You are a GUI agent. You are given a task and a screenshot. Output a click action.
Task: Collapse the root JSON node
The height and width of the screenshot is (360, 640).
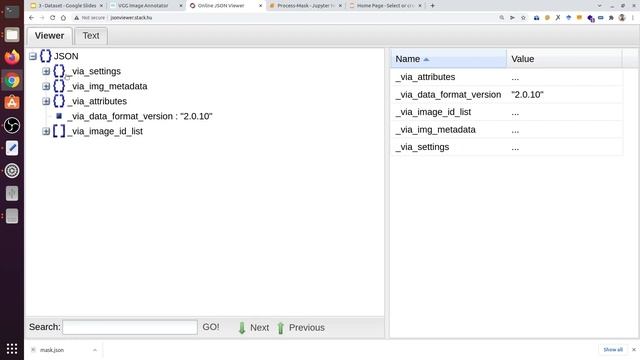pyautogui.click(x=33, y=56)
